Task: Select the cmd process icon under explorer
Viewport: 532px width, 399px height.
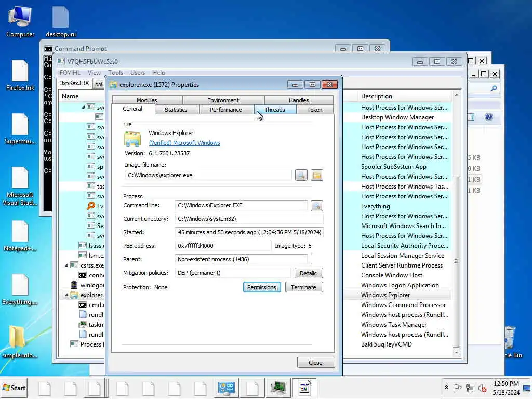Action: click(83, 304)
